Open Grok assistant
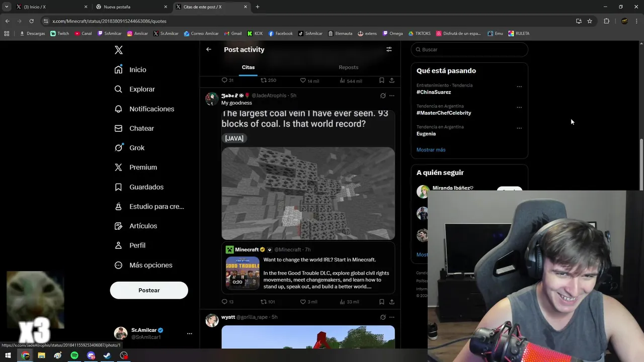The height and width of the screenshot is (362, 644). tap(129, 148)
